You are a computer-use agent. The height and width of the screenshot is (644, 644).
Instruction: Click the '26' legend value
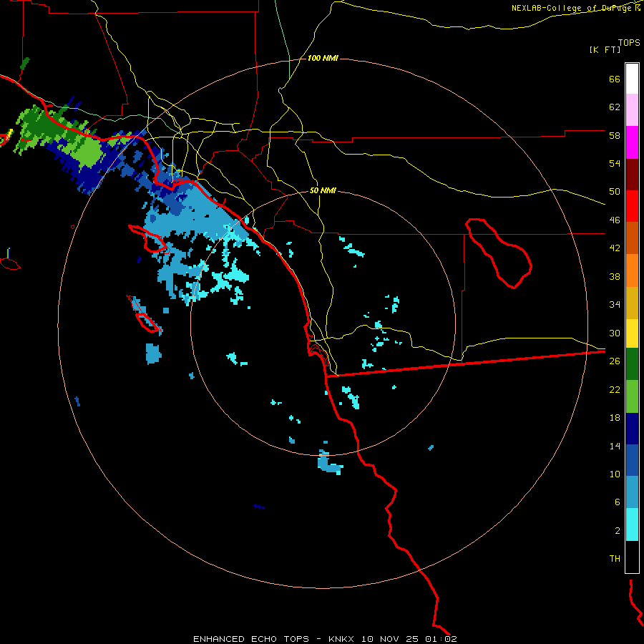[x=615, y=361]
